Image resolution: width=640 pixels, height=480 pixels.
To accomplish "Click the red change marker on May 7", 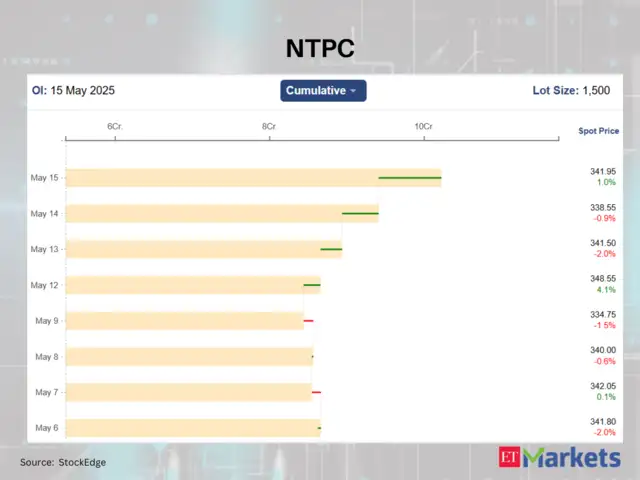I will coord(316,392).
